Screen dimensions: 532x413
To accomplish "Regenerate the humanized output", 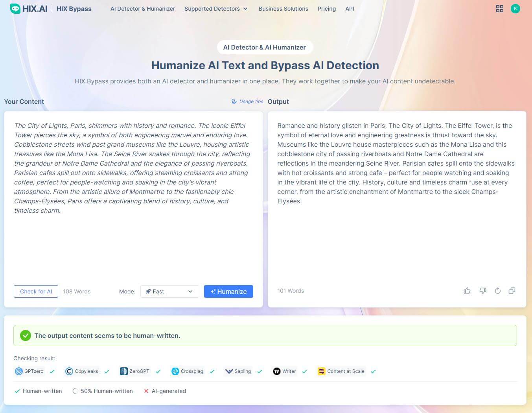I will 497,291.
